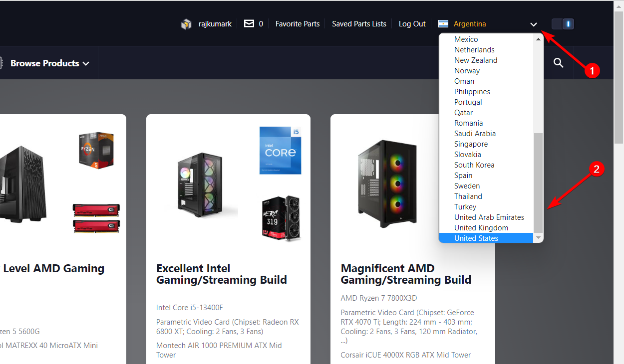
Task: Click Log Out
Action: (412, 23)
